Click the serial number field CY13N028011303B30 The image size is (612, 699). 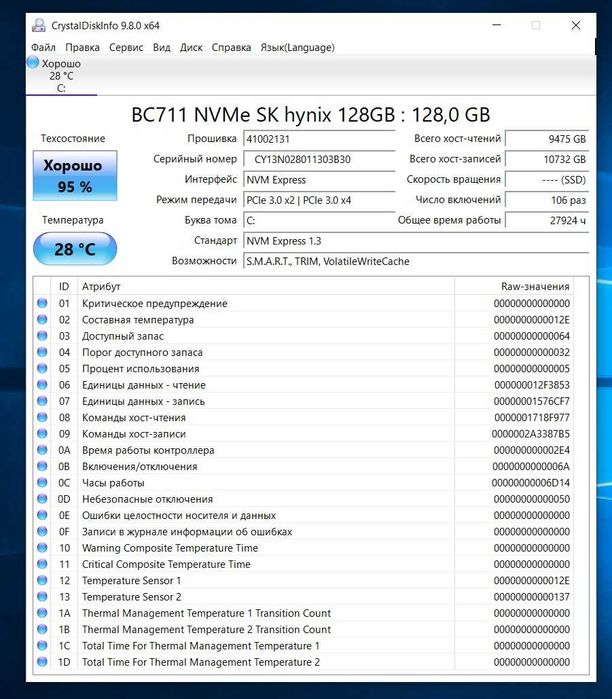319,159
